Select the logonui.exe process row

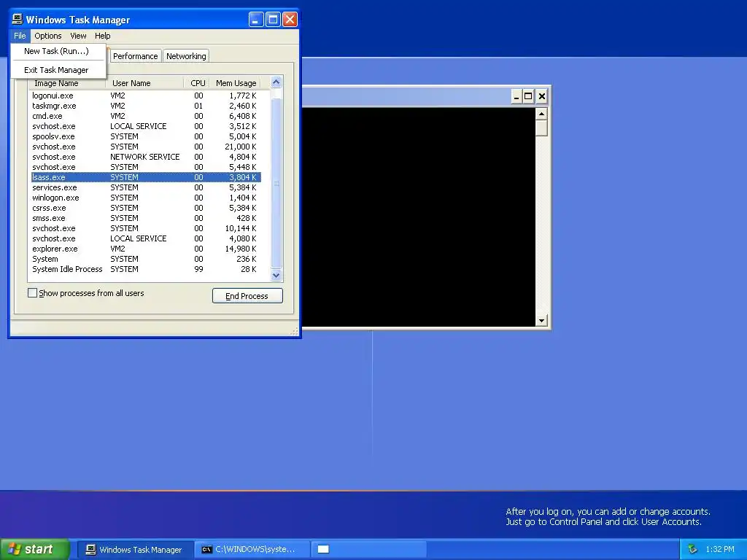point(145,96)
